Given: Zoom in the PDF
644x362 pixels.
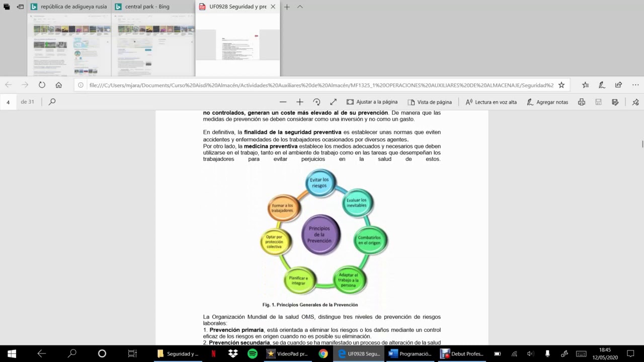Looking at the screenshot, I should (x=299, y=102).
